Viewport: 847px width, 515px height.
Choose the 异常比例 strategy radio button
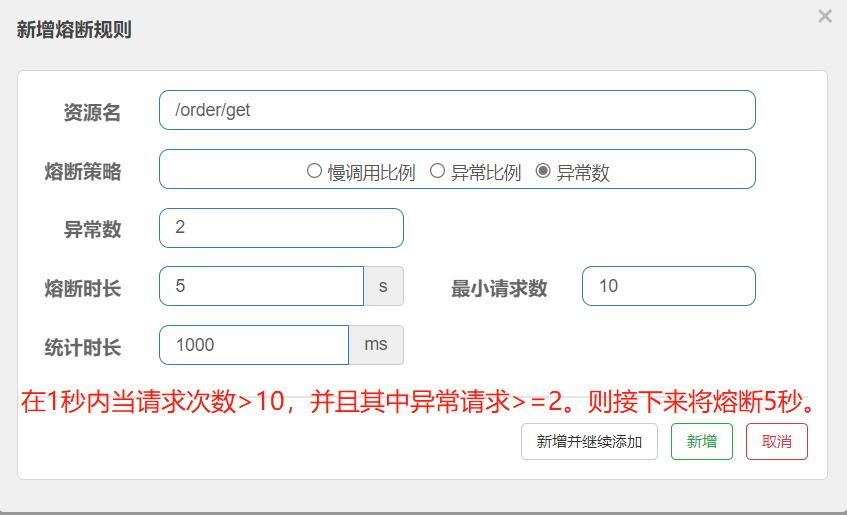tap(437, 171)
